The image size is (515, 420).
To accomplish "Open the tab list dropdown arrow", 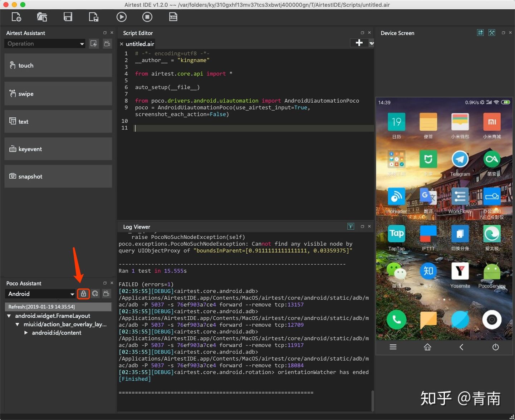I will click(372, 43).
